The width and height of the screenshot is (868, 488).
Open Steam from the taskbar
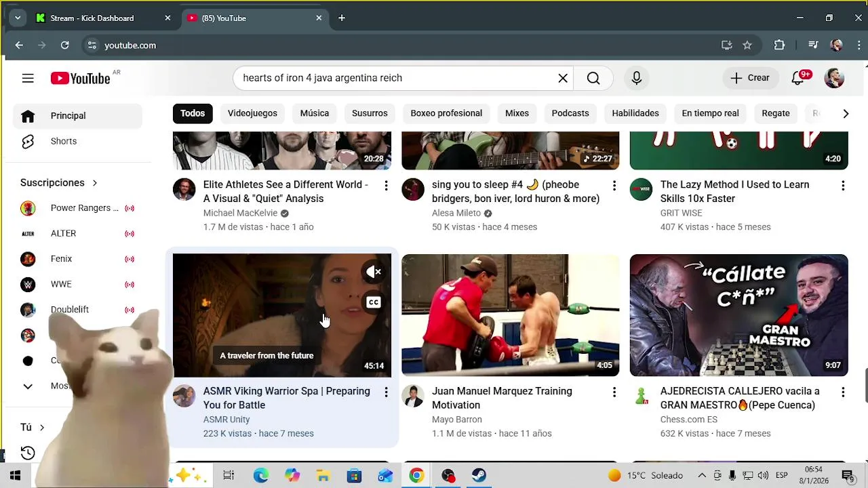coord(479,476)
